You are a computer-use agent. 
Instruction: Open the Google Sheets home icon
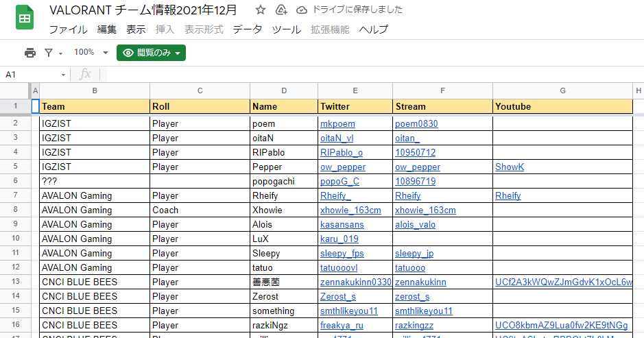click(24, 17)
